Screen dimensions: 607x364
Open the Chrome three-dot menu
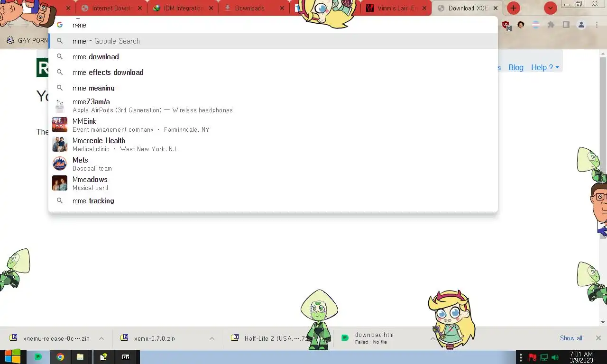[x=597, y=25]
